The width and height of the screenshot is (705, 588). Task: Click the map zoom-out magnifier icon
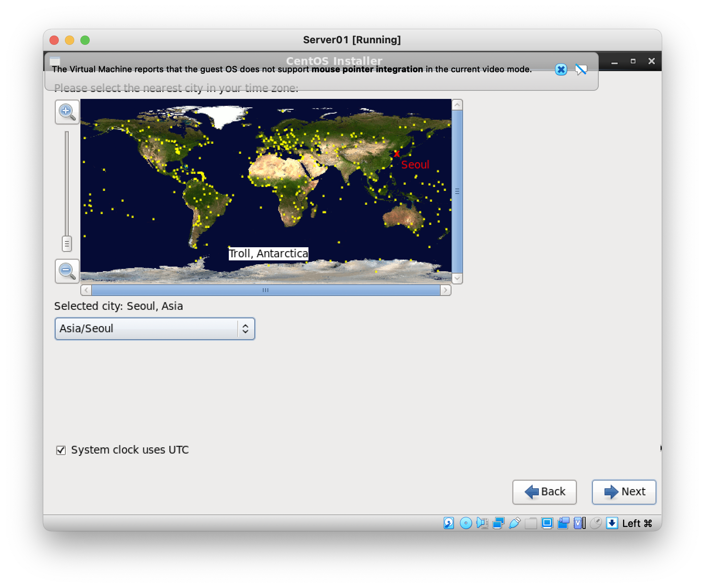click(x=67, y=271)
